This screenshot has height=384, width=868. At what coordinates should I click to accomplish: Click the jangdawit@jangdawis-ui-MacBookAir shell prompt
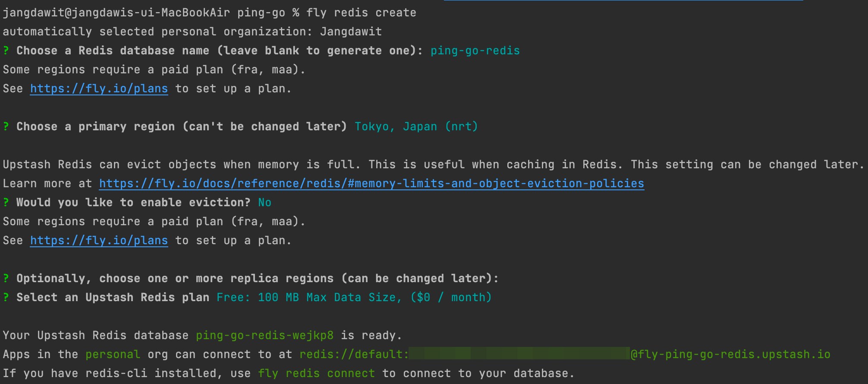116,13
